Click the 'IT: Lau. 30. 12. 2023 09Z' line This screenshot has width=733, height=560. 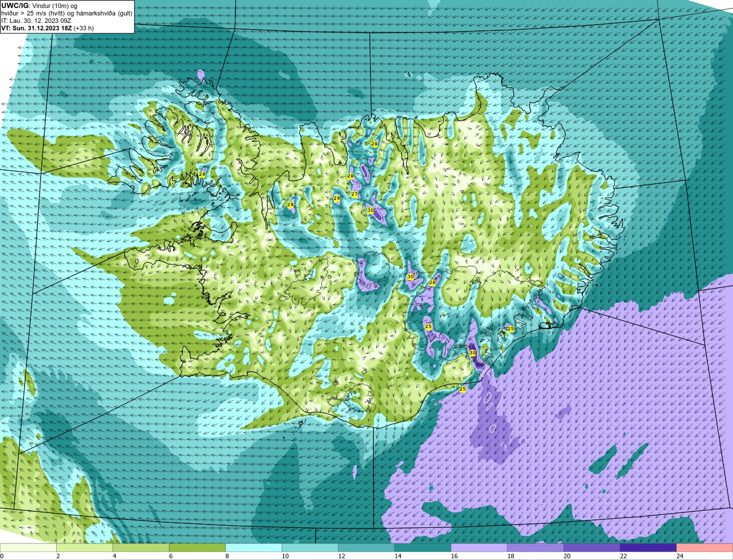pos(36,21)
